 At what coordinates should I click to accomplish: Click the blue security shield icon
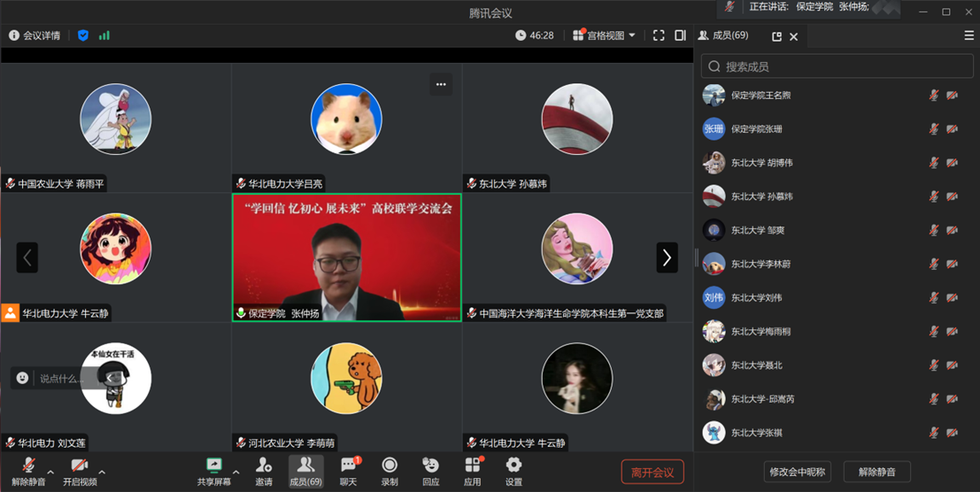click(x=83, y=35)
